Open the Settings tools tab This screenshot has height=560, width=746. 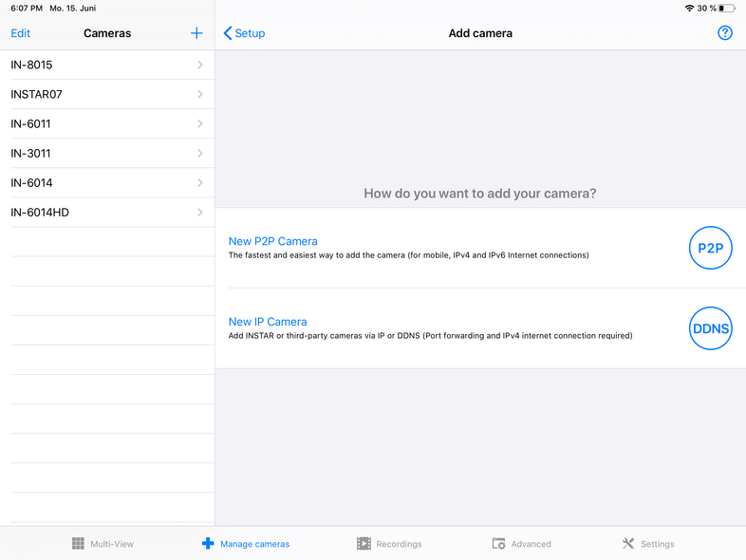(x=648, y=544)
